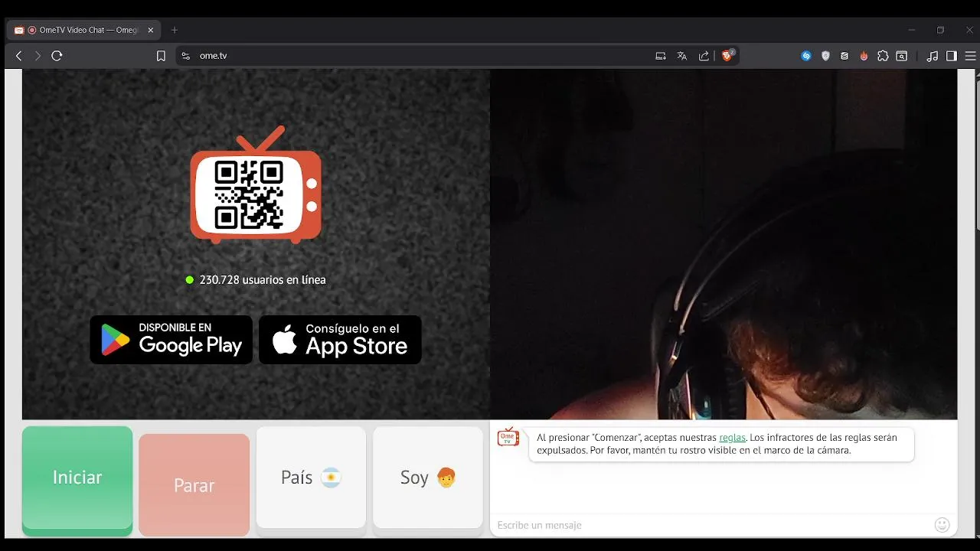The height and width of the screenshot is (551, 980).
Task: Open the Google Play download badge
Action: click(171, 339)
